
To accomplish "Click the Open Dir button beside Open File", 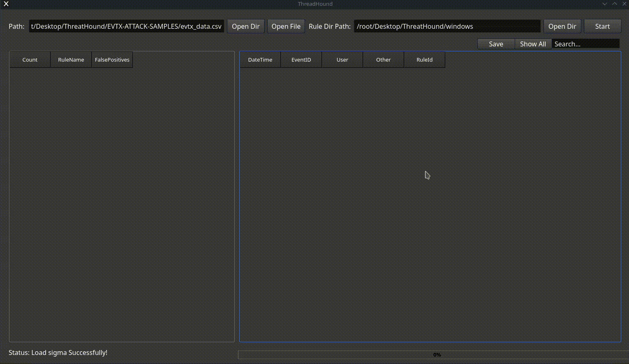I will [246, 26].
